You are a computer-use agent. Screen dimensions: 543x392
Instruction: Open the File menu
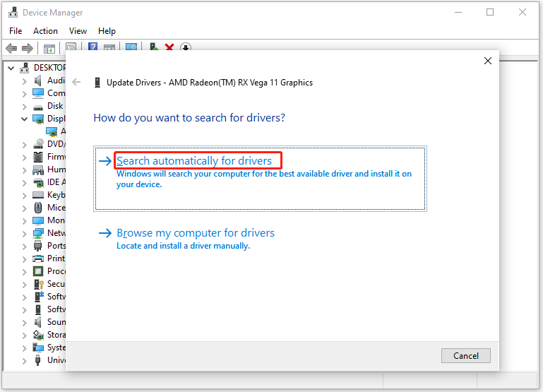pos(16,31)
